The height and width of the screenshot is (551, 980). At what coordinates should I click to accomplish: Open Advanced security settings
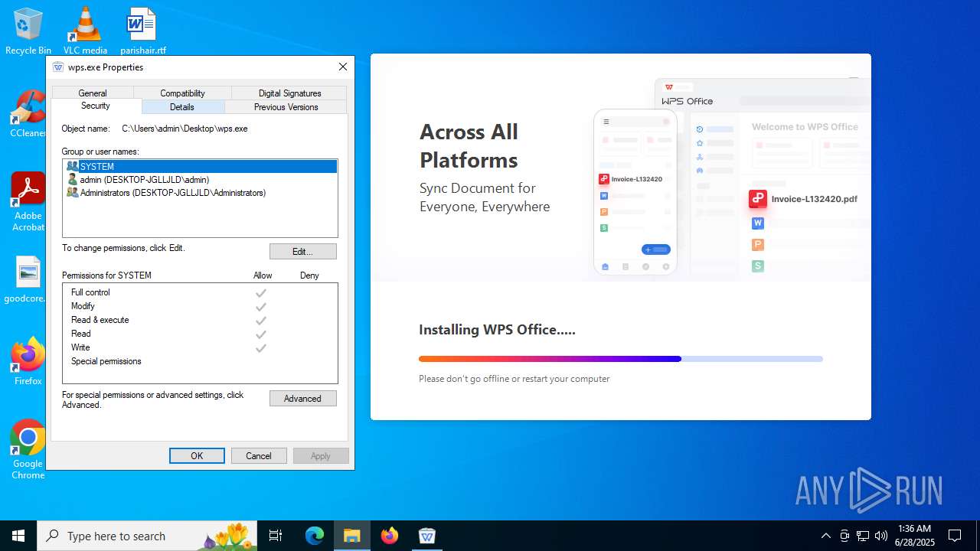pyautogui.click(x=302, y=398)
